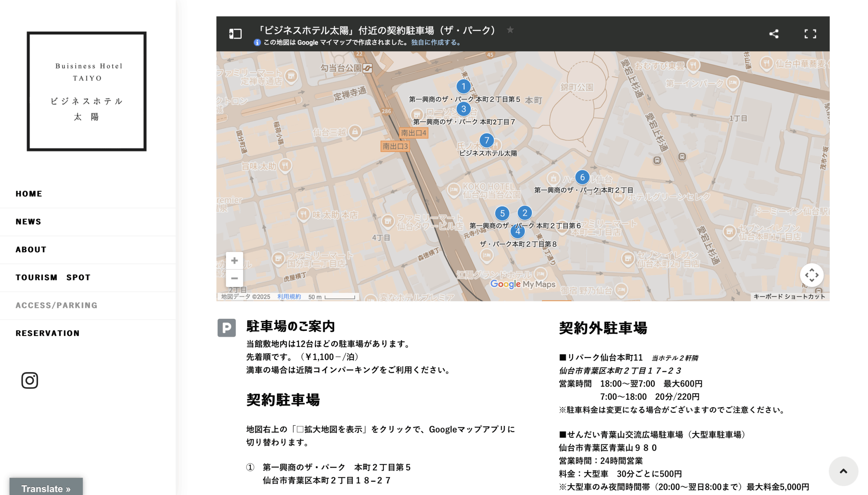View the map in fullscreen
Screen dimensions: 868x495
tap(810, 34)
